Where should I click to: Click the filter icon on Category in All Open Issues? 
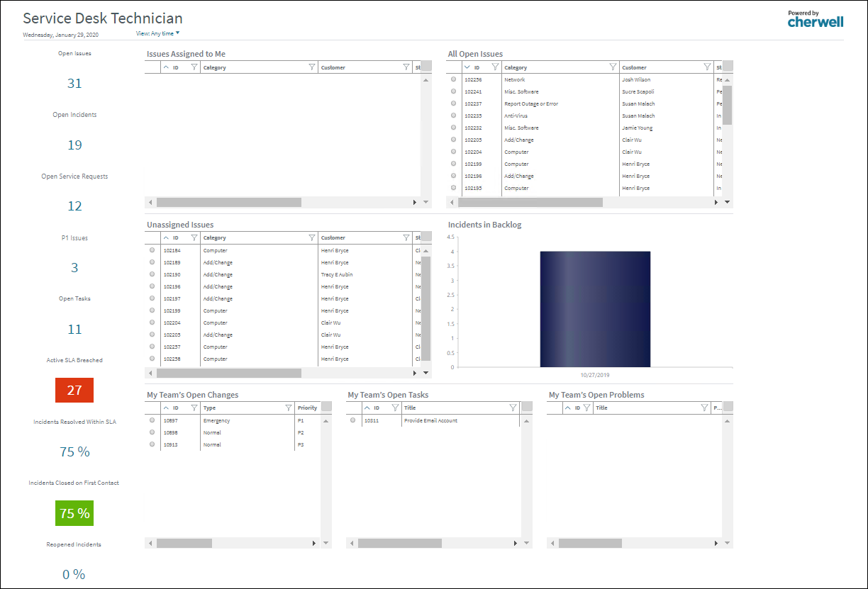(x=612, y=67)
